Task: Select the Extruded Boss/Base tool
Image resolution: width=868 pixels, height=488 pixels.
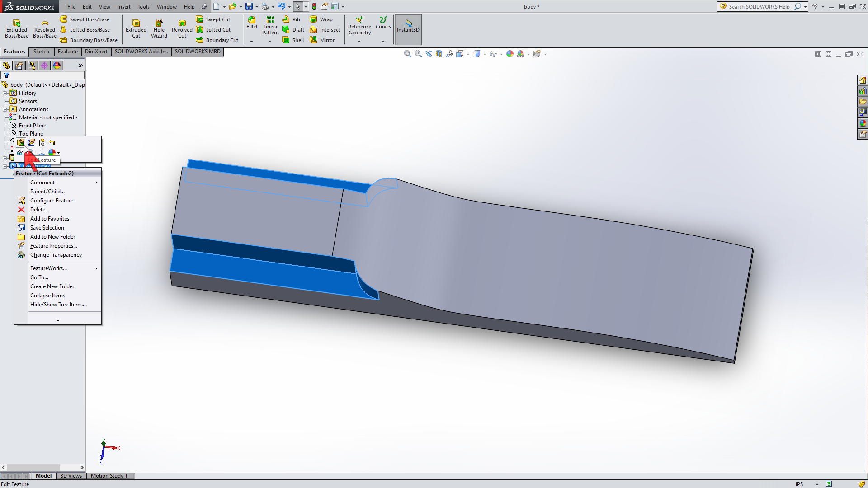Action: coord(16,28)
